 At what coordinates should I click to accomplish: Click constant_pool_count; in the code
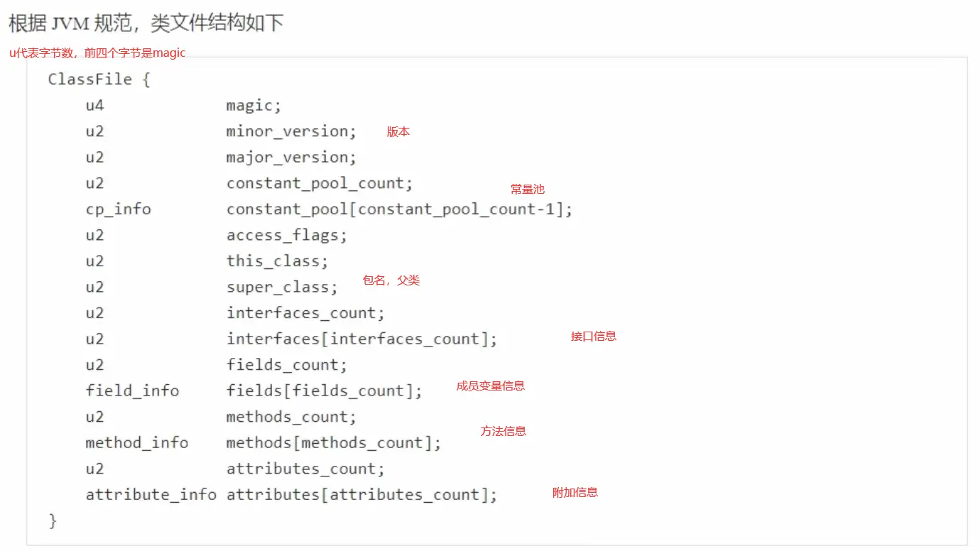click(x=320, y=183)
